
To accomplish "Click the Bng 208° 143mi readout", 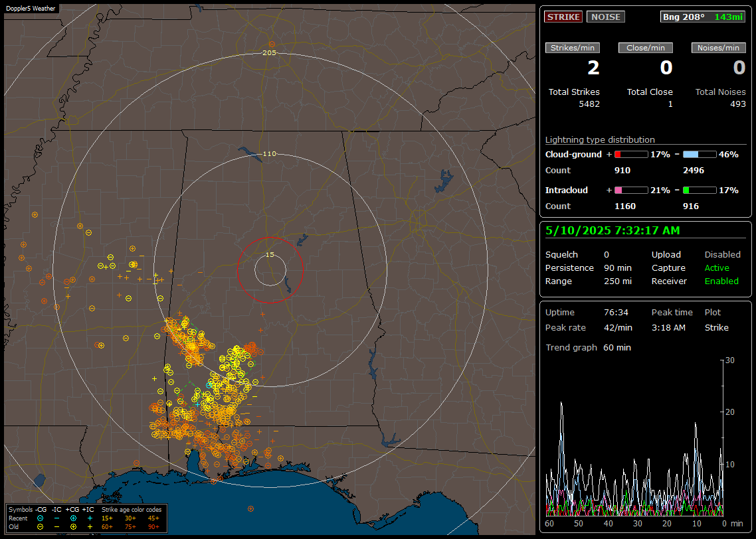I will point(703,17).
